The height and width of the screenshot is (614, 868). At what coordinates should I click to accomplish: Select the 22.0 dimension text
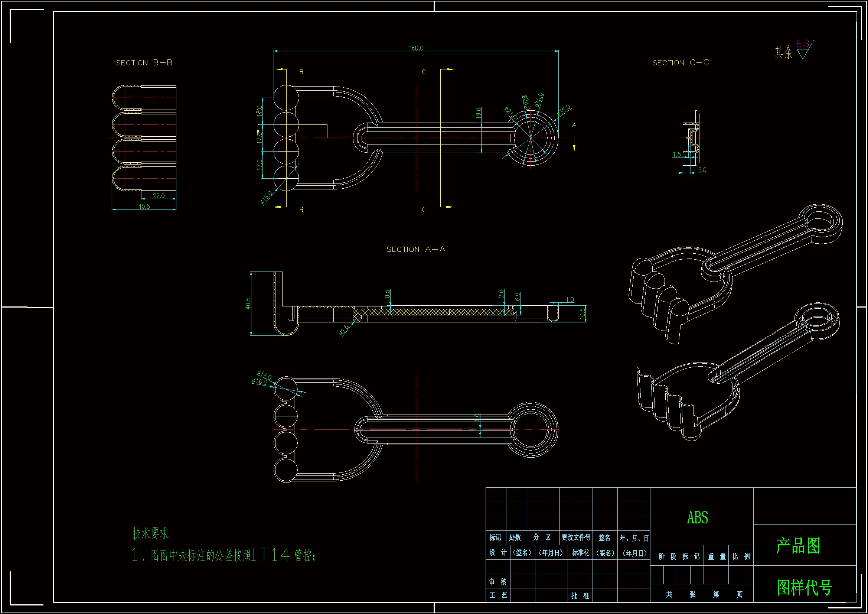159,196
